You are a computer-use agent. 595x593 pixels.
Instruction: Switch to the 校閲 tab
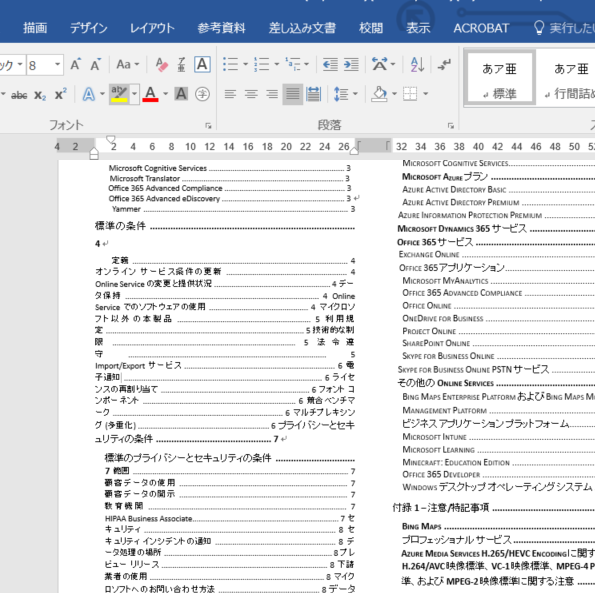tap(371, 28)
